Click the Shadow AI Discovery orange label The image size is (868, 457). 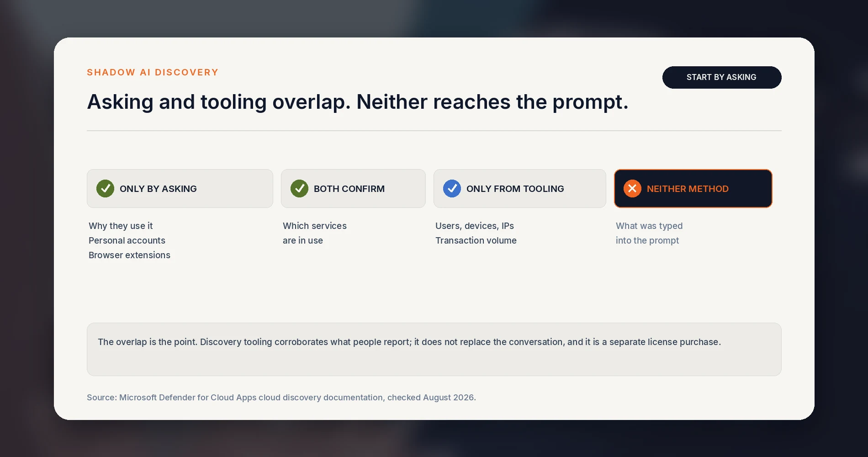[153, 72]
